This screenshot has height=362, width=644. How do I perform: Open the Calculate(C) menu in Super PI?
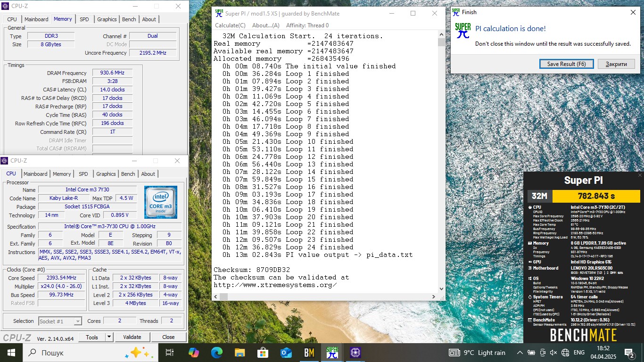click(230, 25)
